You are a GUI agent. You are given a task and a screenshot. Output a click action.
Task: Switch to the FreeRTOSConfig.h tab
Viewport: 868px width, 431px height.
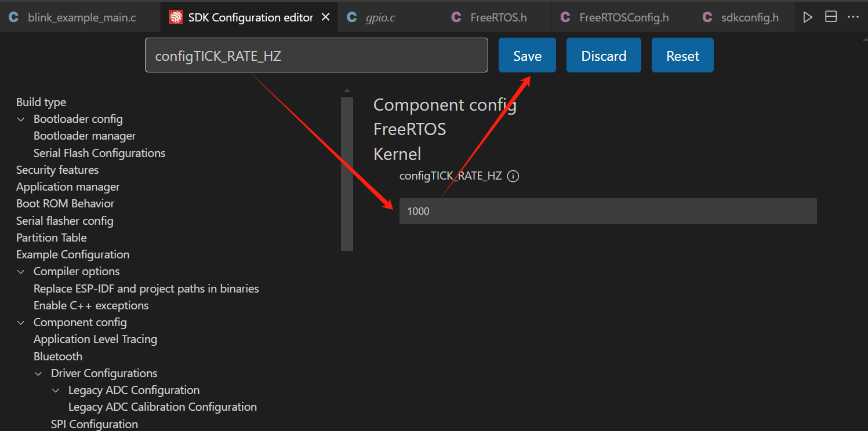pos(624,17)
